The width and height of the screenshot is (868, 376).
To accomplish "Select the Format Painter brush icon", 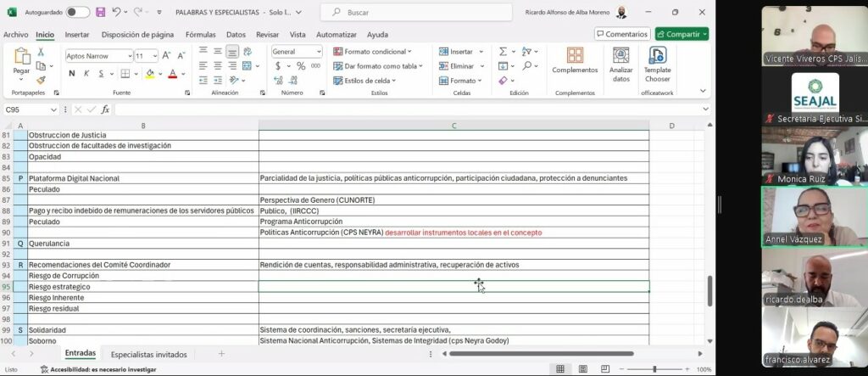I will pos(40,80).
